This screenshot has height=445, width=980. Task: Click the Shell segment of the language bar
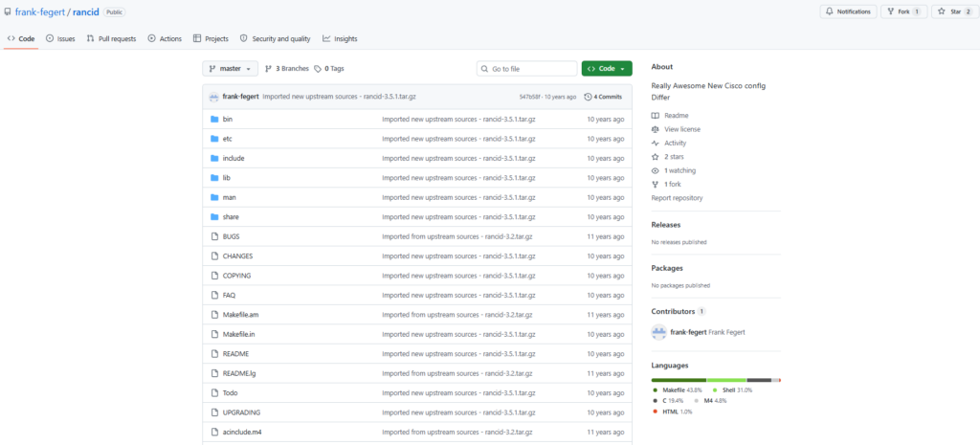[x=726, y=380]
